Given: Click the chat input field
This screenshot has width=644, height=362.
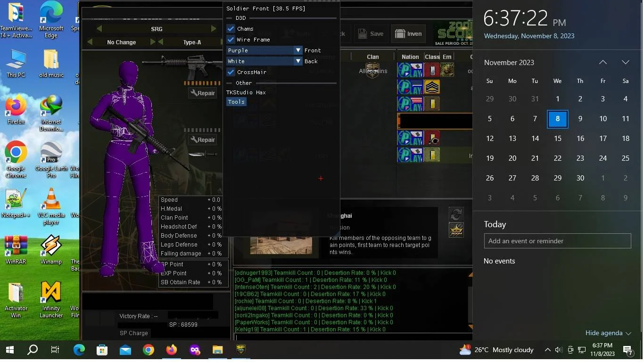Looking at the screenshot, I should tap(353, 337).
